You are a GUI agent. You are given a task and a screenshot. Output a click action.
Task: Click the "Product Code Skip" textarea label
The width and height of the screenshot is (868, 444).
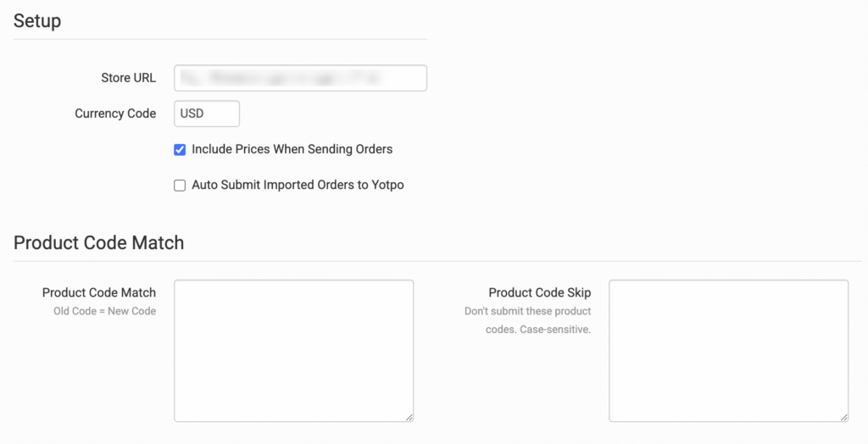click(x=540, y=293)
